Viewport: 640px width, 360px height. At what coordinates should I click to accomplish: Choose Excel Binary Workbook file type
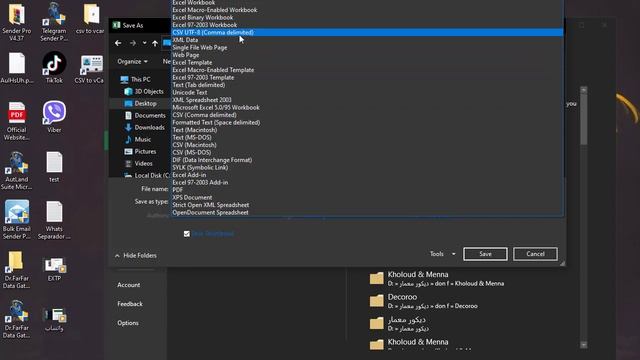click(202, 17)
